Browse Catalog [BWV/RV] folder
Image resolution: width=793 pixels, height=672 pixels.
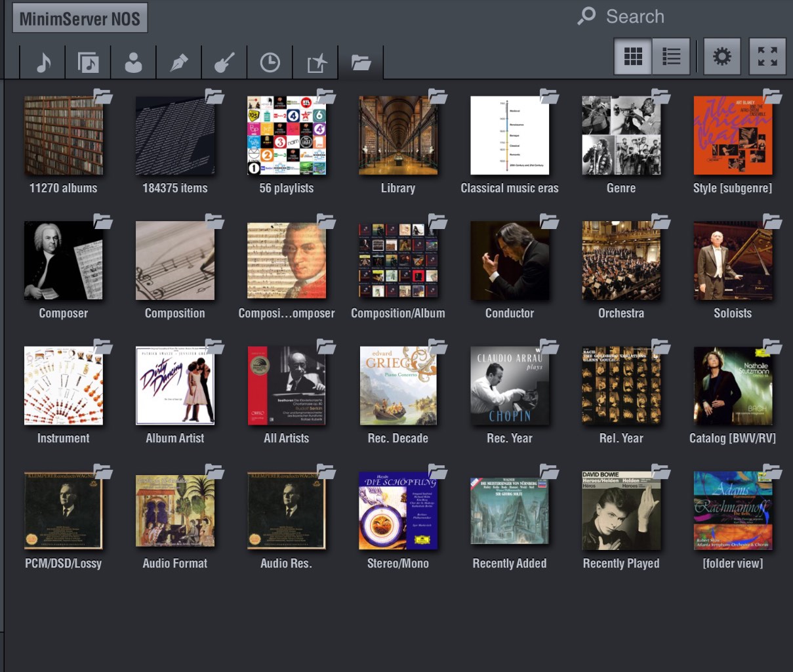(733, 386)
